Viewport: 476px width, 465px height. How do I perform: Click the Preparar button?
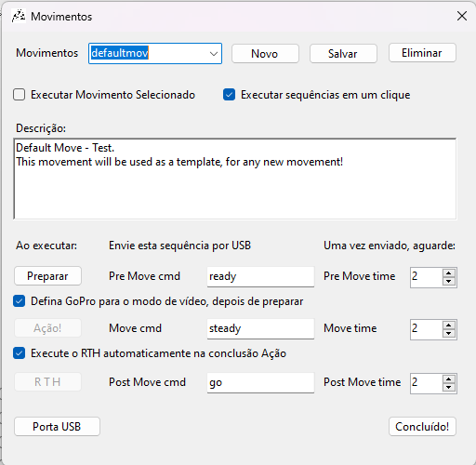pyautogui.click(x=47, y=276)
